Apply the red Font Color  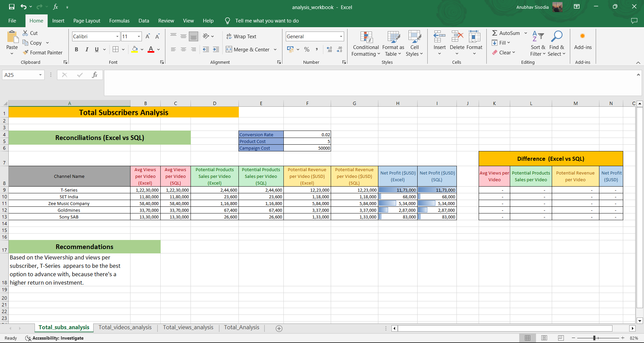(x=151, y=49)
